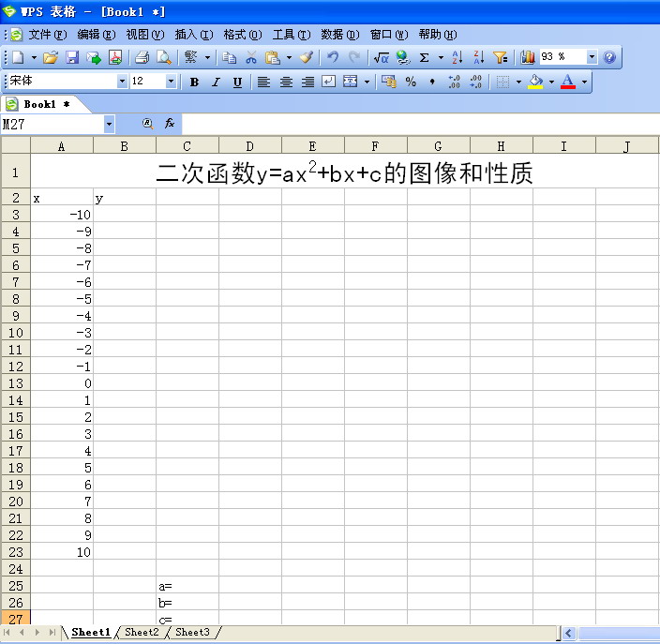Open the zoom percentage dropdown
The image size is (660, 644).
click(592, 57)
